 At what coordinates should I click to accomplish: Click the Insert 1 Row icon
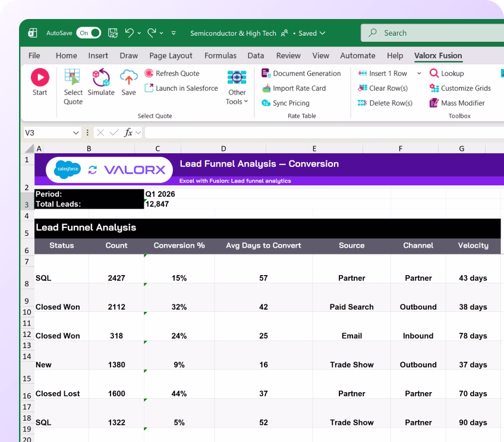(x=363, y=73)
